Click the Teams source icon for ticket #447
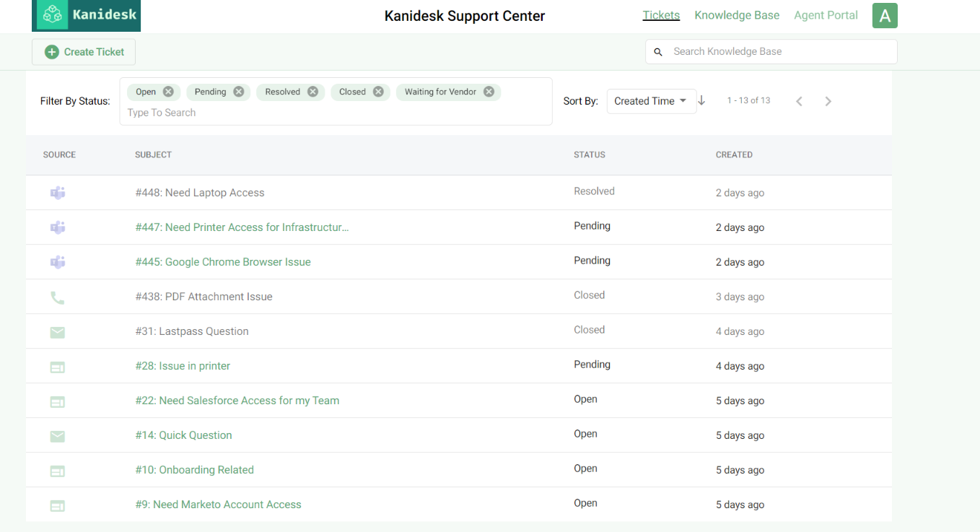This screenshot has width=980, height=532. pos(58,227)
